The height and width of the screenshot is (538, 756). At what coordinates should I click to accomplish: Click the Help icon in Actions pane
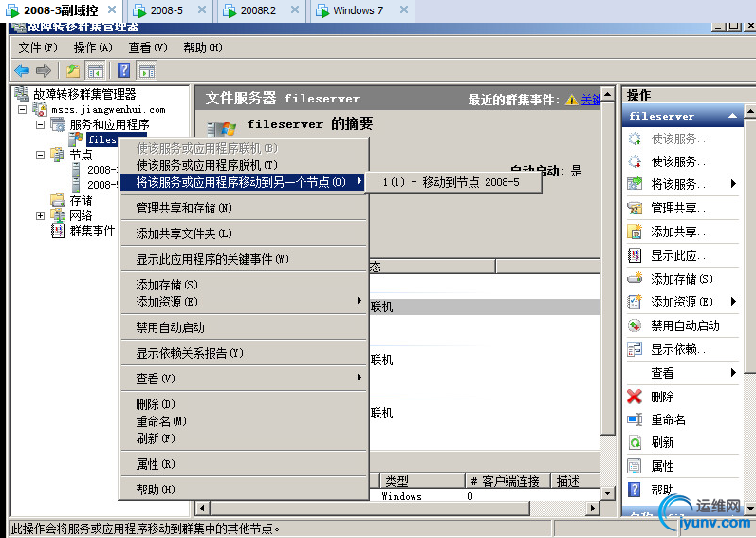[635, 490]
